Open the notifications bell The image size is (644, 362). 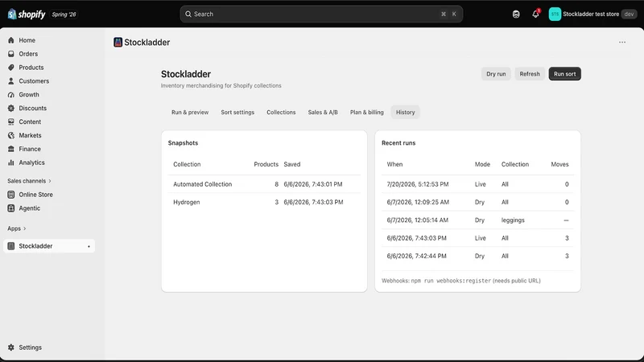click(x=535, y=14)
